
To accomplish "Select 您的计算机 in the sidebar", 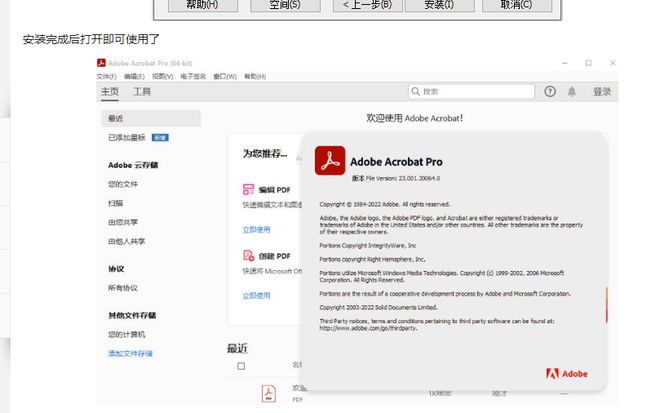I will (x=127, y=334).
